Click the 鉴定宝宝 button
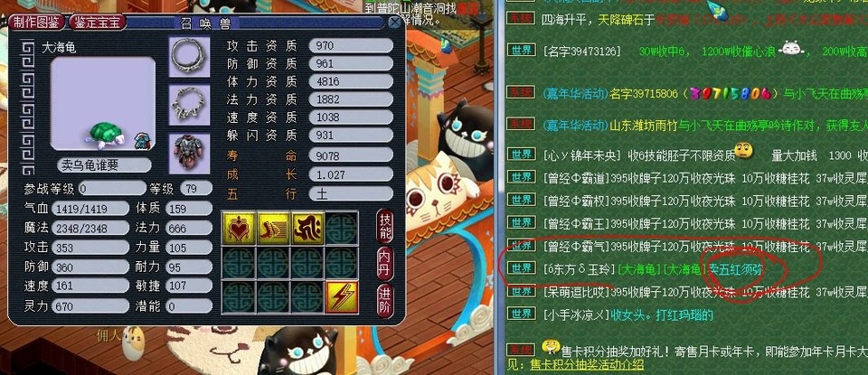This screenshot has height=375, width=868. click(x=98, y=22)
